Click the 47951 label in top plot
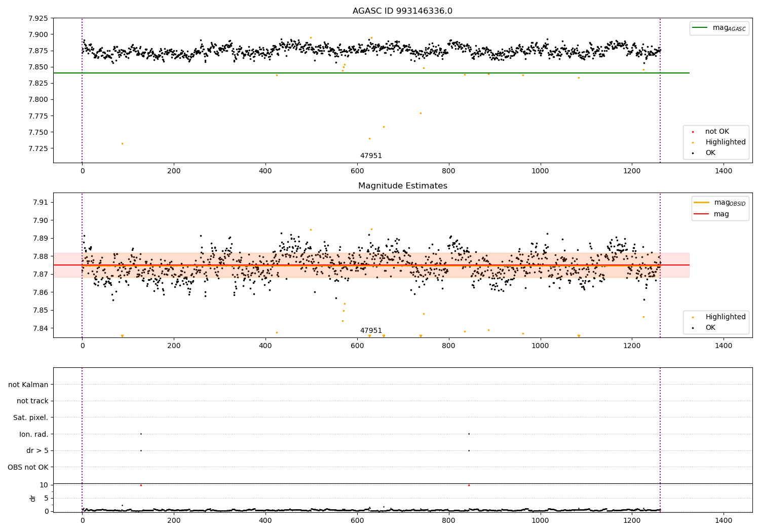 click(371, 156)
